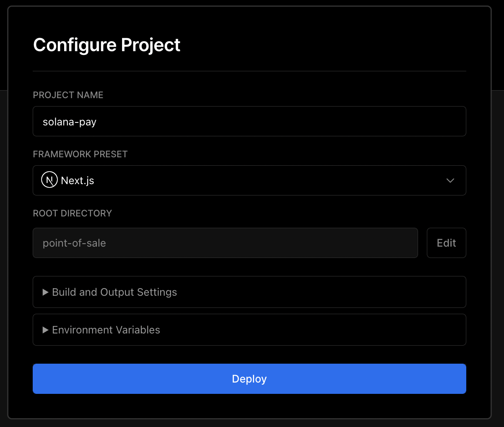Click the blank middle of Framework Preset box
Screen dimensions: 504x427
point(268,180)
